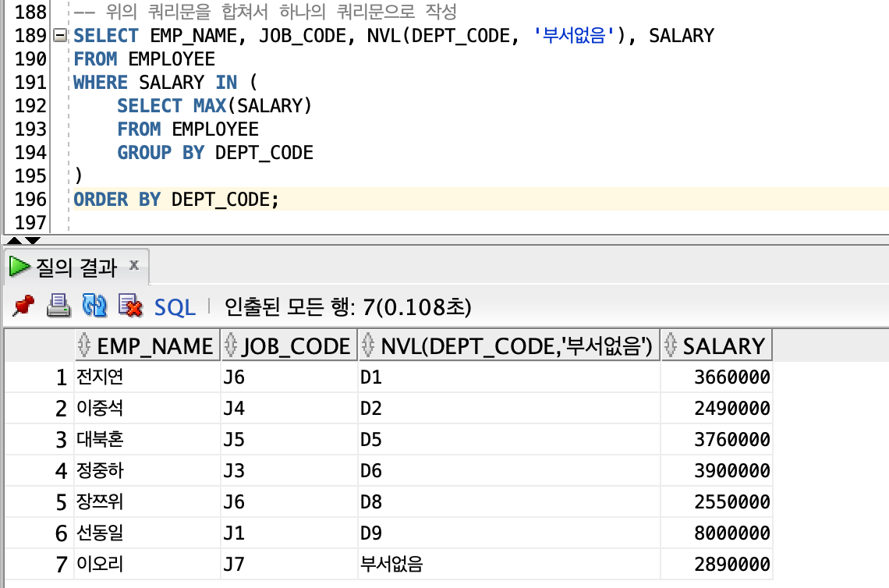This screenshot has width=889, height=588.
Task: Click the sort icon in EMP_NAME header
Action: [x=84, y=345]
